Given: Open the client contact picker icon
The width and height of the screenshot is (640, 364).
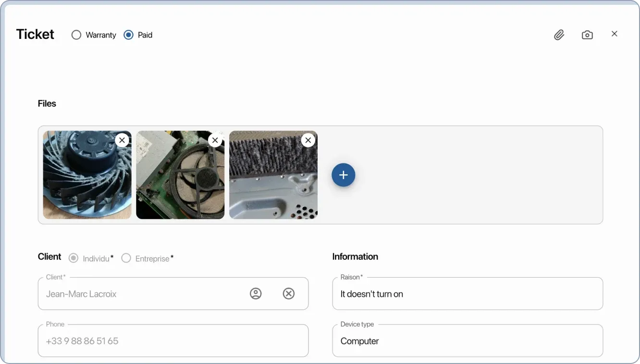Looking at the screenshot, I should click(256, 293).
